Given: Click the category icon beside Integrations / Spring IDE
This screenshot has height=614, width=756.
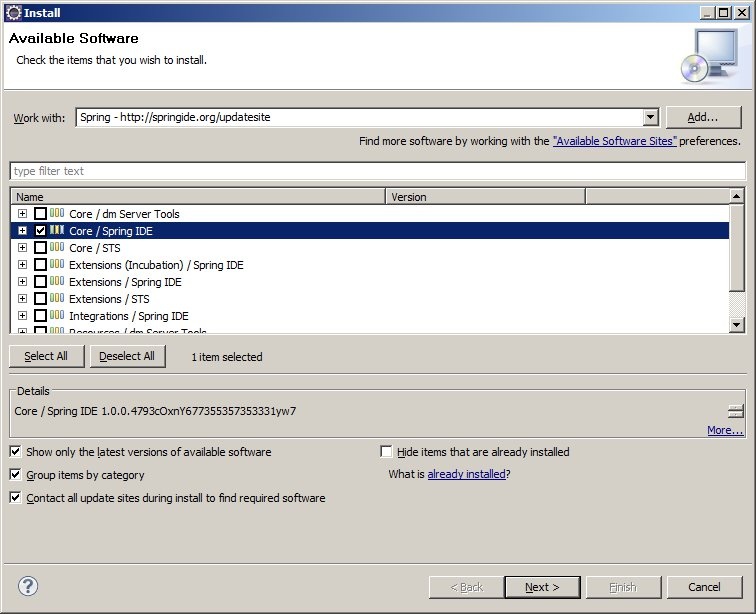Looking at the screenshot, I should [57, 316].
